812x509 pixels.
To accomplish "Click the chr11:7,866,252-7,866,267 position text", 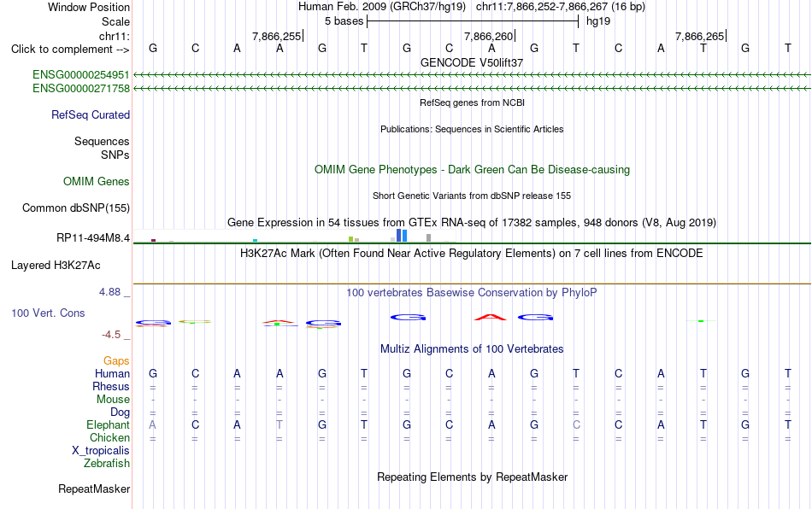I will pos(561,7).
